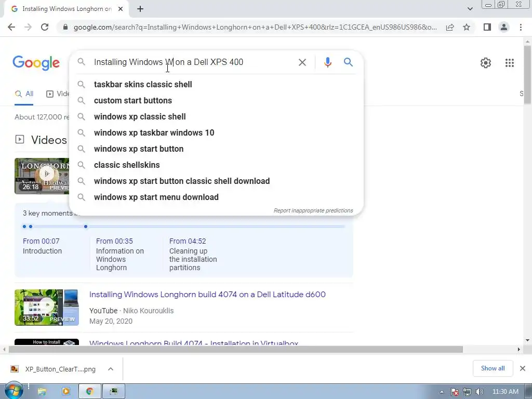Choose suggestion windows xp taskbar windows 10
Screen dimensions: 532x399
click(216, 132)
